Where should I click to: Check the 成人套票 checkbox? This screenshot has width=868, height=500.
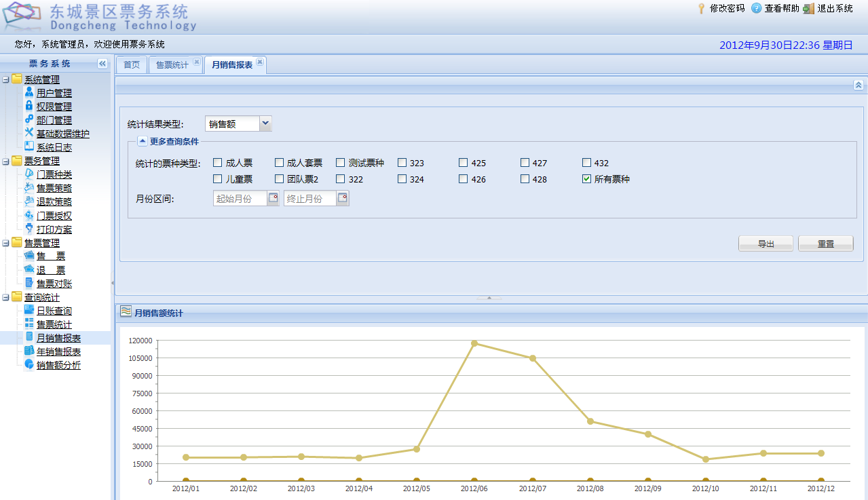pyautogui.click(x=279, y=163)
